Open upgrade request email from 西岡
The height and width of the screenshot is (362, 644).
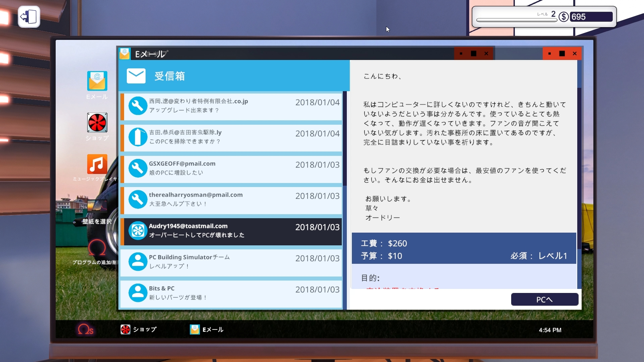[x=231, y=106]
